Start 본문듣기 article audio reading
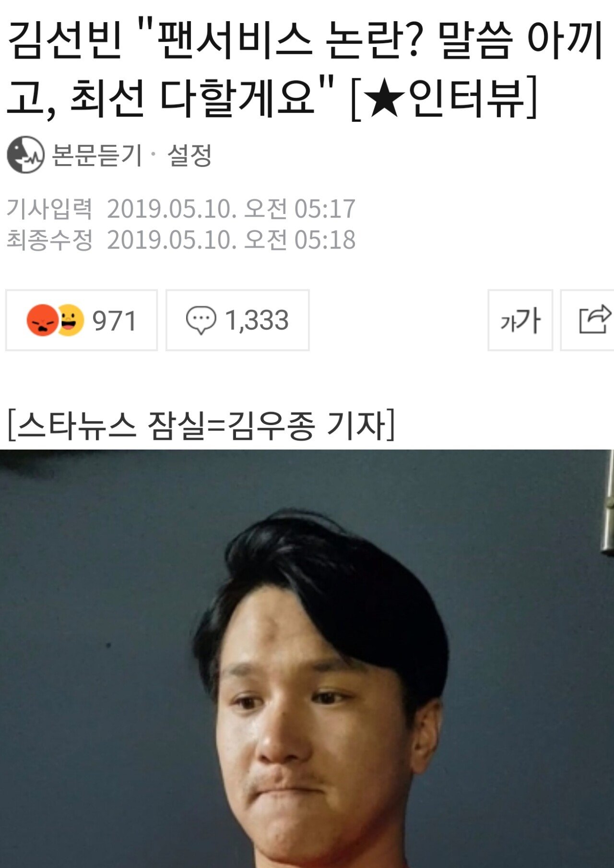The image size is (614, 868). tap(97, 155)
